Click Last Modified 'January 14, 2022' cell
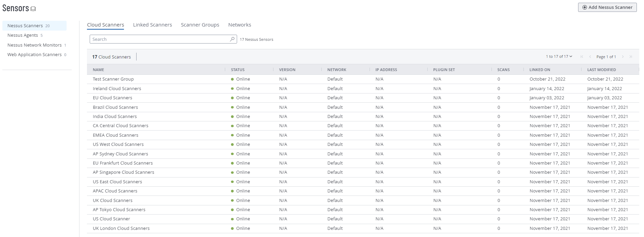Screen dimensions: 644x237 [605, 88]
